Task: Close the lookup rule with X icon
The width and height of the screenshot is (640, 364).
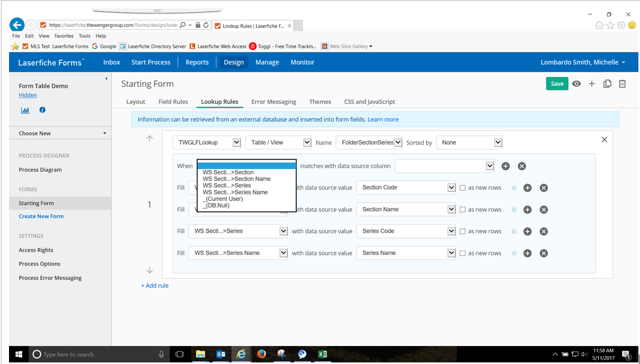Action: pos(604,139)
